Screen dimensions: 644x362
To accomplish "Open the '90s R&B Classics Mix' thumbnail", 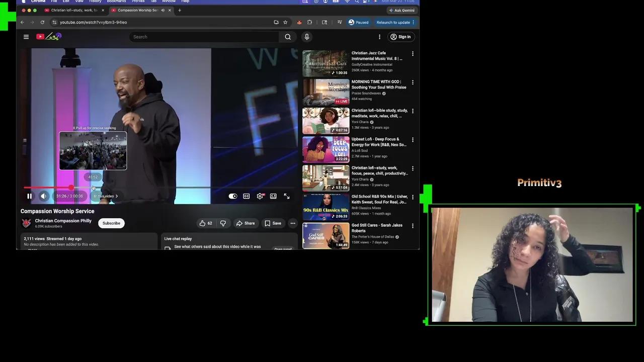I will [326, 207].
